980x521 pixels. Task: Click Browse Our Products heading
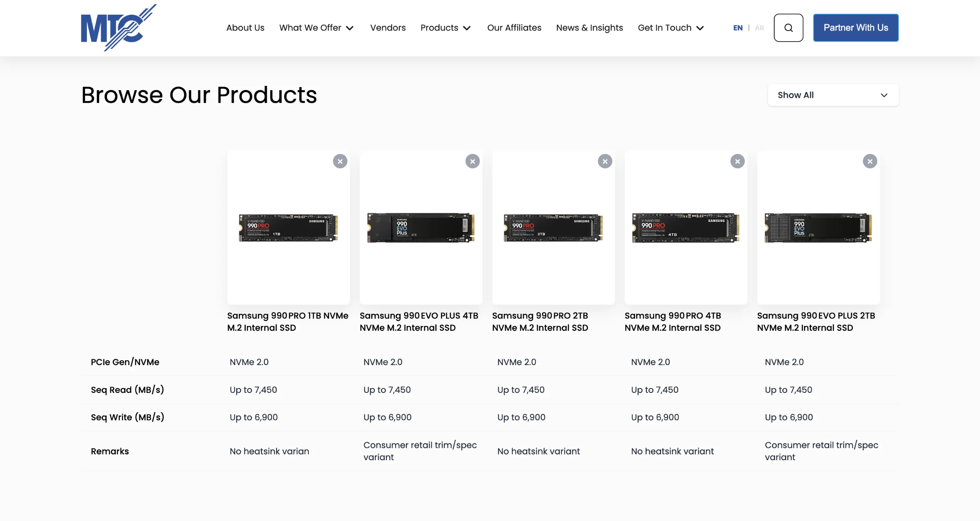[x=199, y=95]
